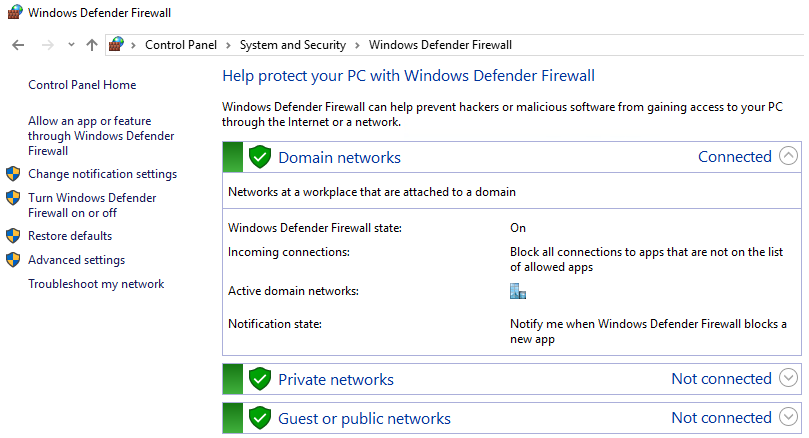Click Restore defaults link

click(70, 236)
